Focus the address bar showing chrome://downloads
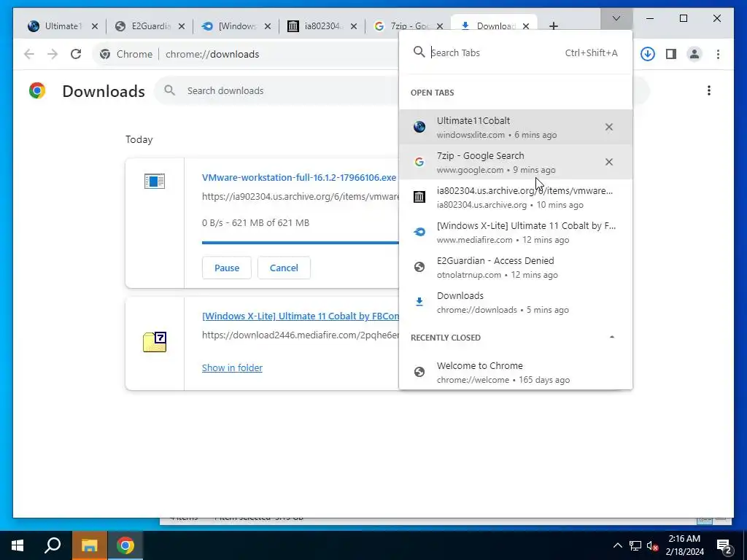Screen dimensions: 747x560 click(212, 54)
